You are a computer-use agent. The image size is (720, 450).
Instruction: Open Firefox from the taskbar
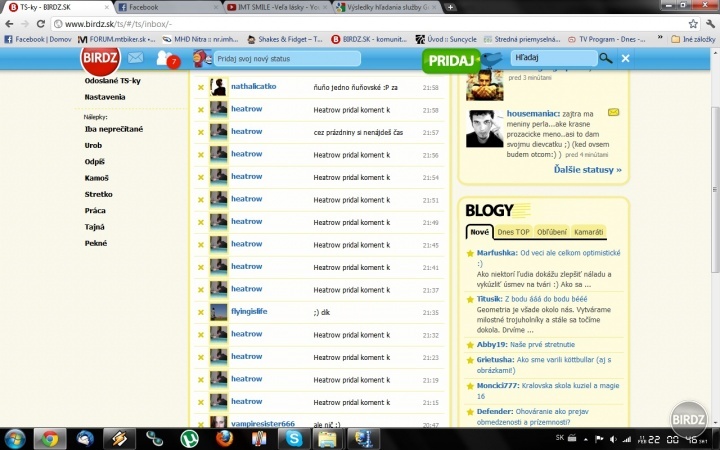click(x=224, y=439)
